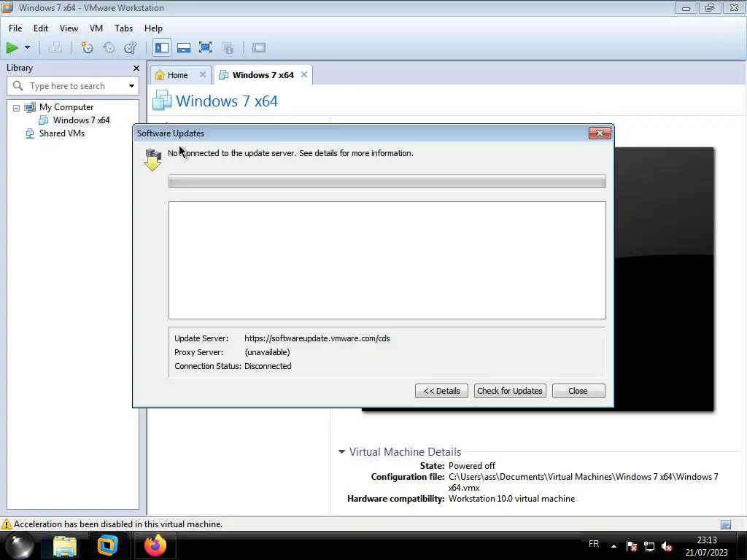The image size is (747, 560).
Task: Open the VM menu
Action: tap(96, 28)
